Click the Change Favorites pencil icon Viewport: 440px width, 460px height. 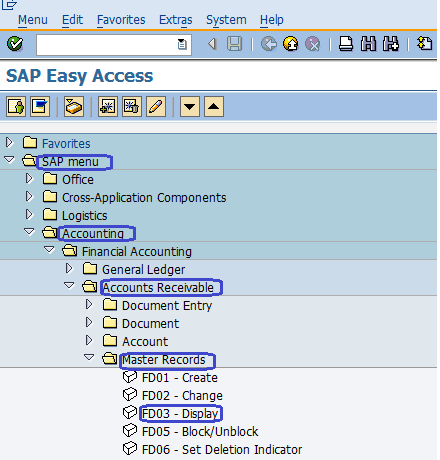point(156,107)
